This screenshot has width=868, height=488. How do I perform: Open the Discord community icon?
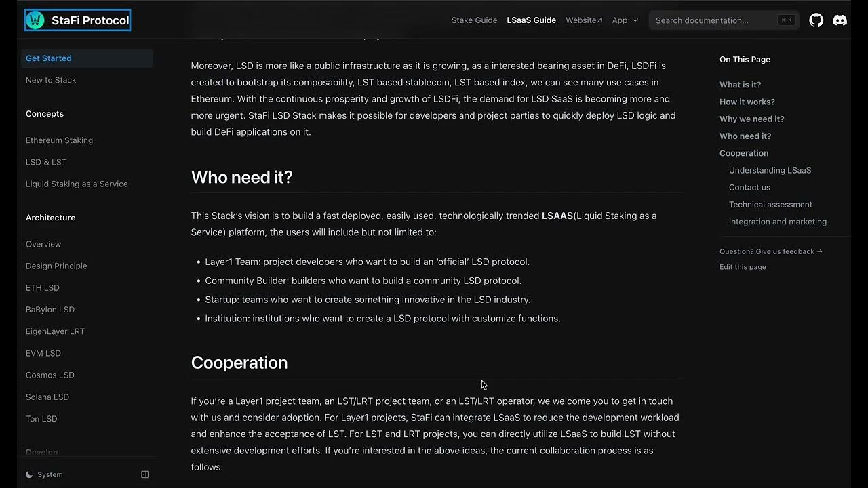click(x=840, y=20)
